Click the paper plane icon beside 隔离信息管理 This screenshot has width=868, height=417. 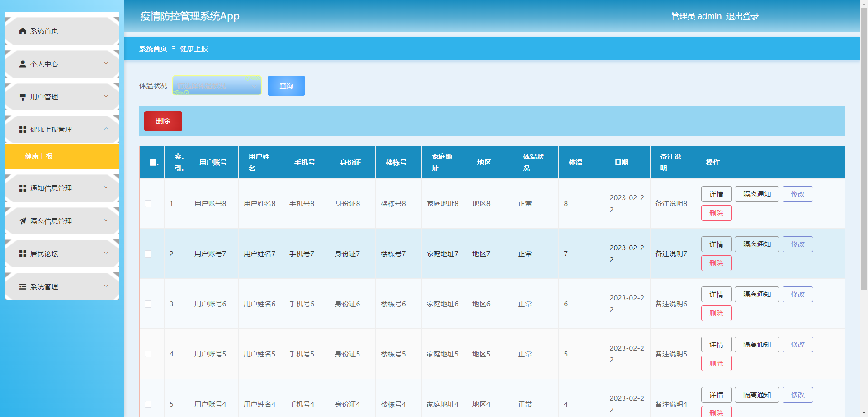(x=23, y=221)
